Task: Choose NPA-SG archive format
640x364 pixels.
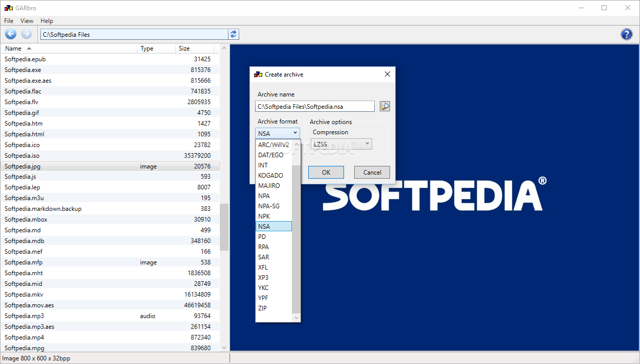Action: (x=273, y=206)
